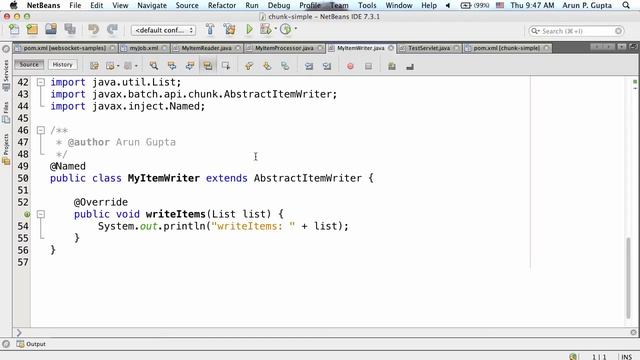This screenshot has height=360, width=640.
Task: Click the New File toolbar icon
Action: click(x=14, y=29)
